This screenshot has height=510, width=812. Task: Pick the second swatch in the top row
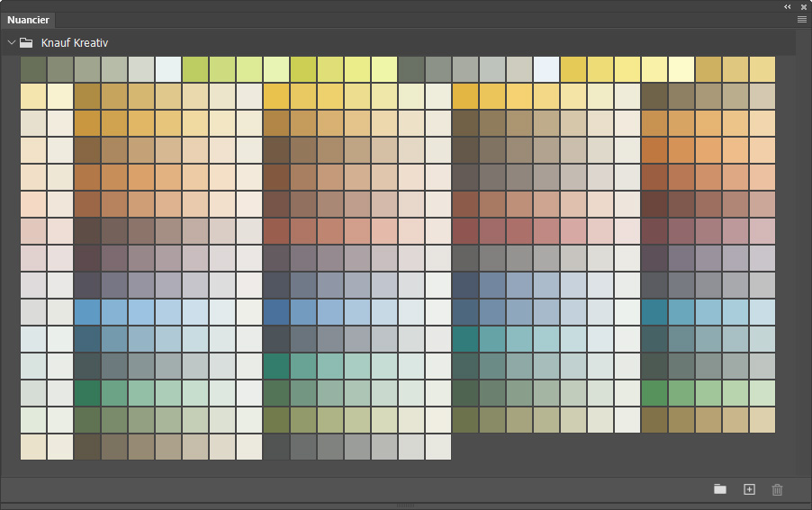pos(60,69)
